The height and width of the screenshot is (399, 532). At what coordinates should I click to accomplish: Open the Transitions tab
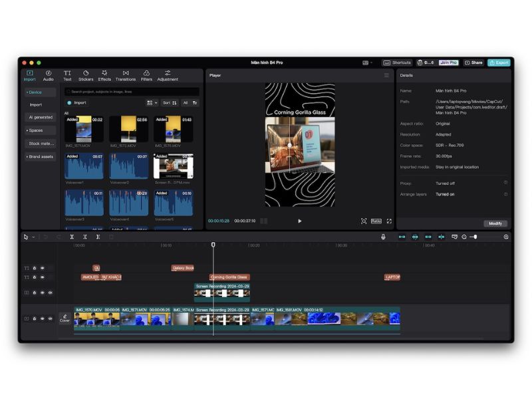coord(126,76)
